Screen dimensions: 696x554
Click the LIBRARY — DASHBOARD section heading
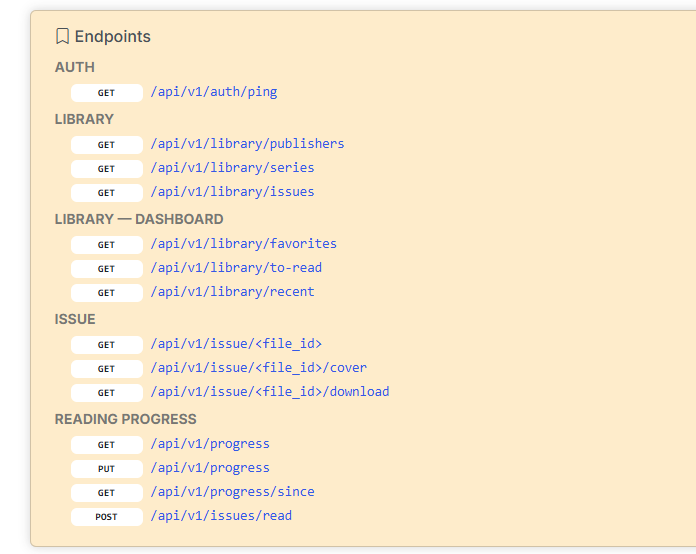pos(139,219)
